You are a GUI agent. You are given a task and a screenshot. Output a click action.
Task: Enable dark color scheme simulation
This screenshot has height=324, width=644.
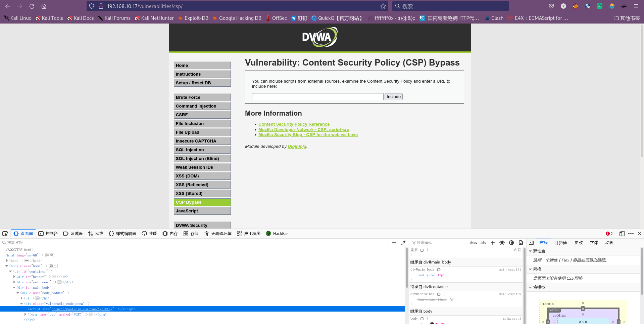click(x=511, y=242)
